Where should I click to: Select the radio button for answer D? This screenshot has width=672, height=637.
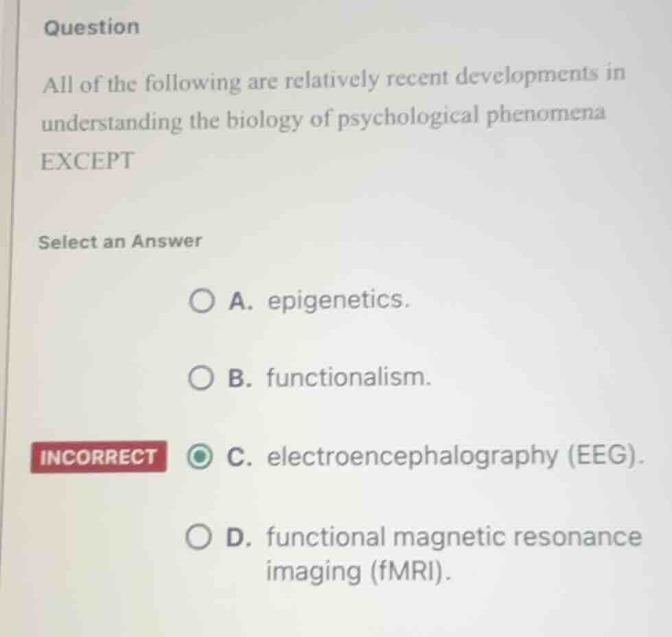[200, 536]
